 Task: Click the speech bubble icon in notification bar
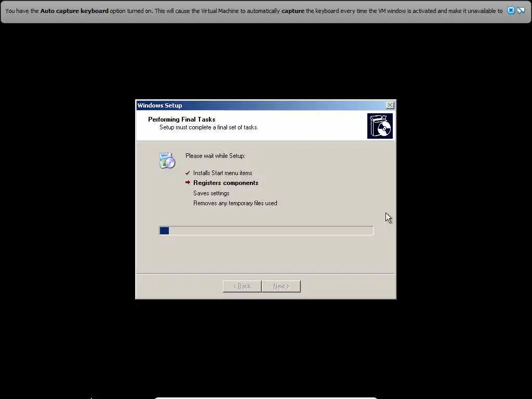click(521, 10)
